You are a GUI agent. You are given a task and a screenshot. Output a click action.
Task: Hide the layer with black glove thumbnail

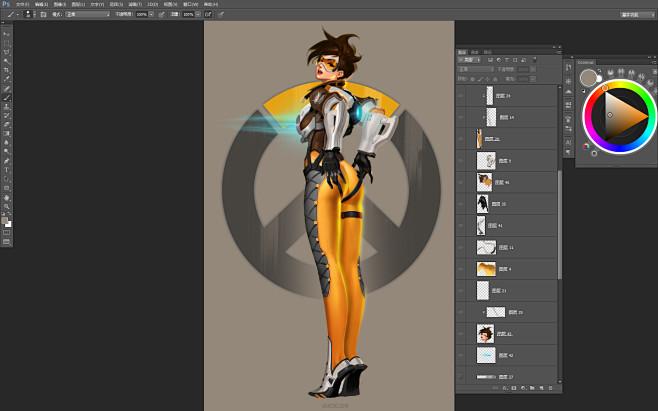tap(461, 204)
